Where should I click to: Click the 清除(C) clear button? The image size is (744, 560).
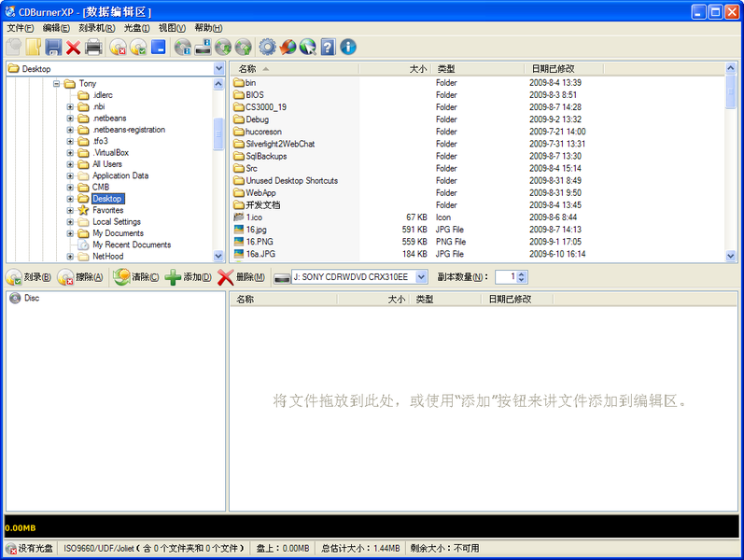click(x=136, y=277)
